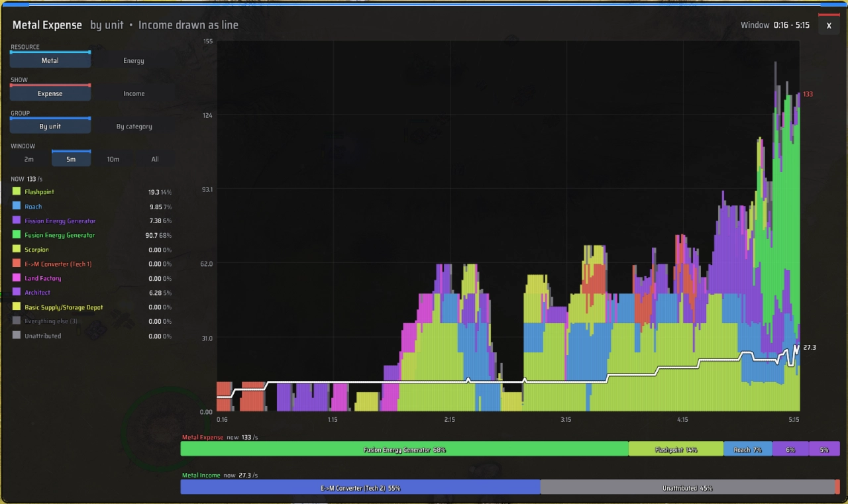
Task: Select the Scorpion legend label
Action: coord(37,250)
